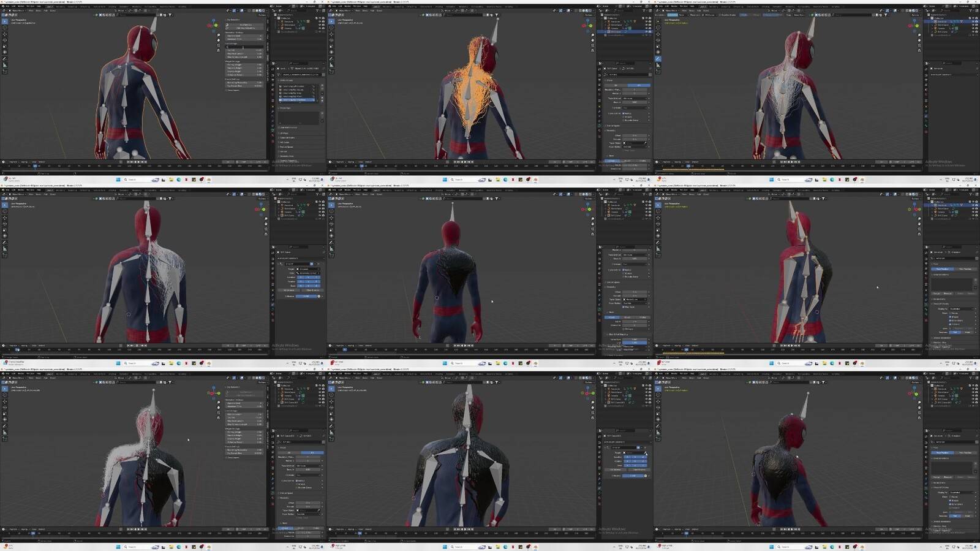
Task: Select Add Cube tool in bottom-center Blender window
Action: (331, 438)
